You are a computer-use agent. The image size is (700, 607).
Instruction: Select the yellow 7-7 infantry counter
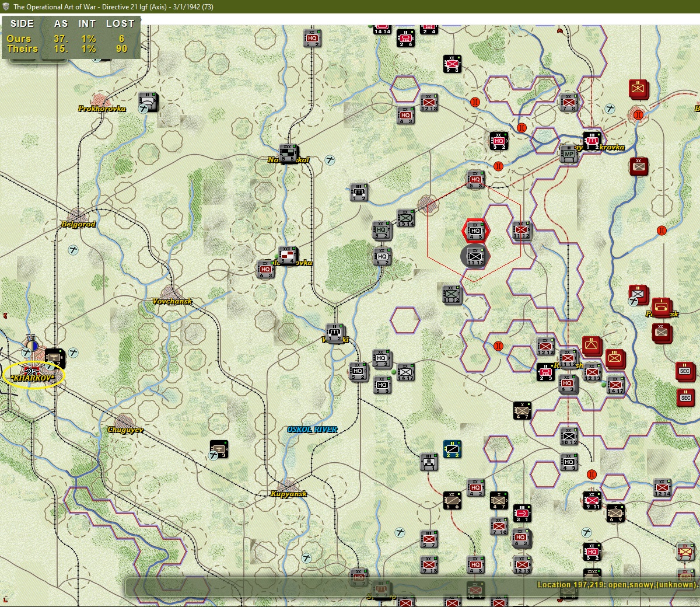[685, 552]
